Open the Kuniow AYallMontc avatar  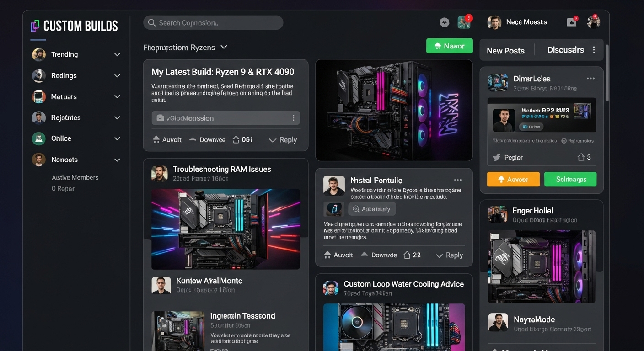(161, 285)
